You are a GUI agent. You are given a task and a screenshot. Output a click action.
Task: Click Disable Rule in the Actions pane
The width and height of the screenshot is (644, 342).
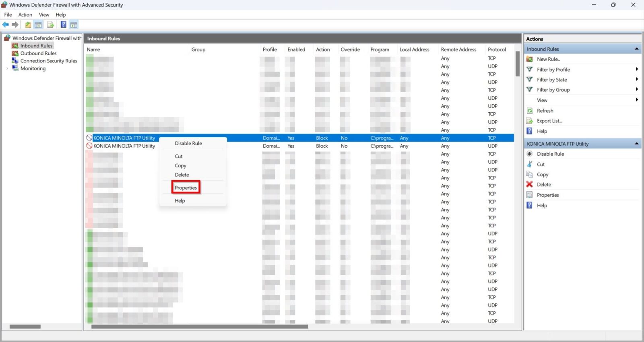coord(550,154)
